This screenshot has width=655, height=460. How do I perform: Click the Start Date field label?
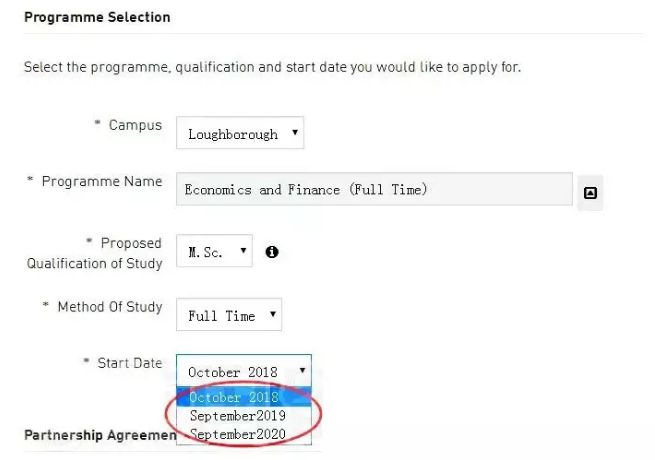coord(129,363)
